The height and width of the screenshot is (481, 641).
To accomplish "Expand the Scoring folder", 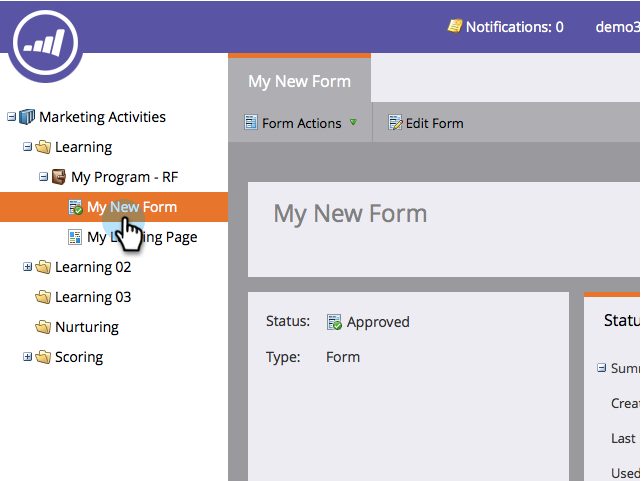I will point(27,357).
